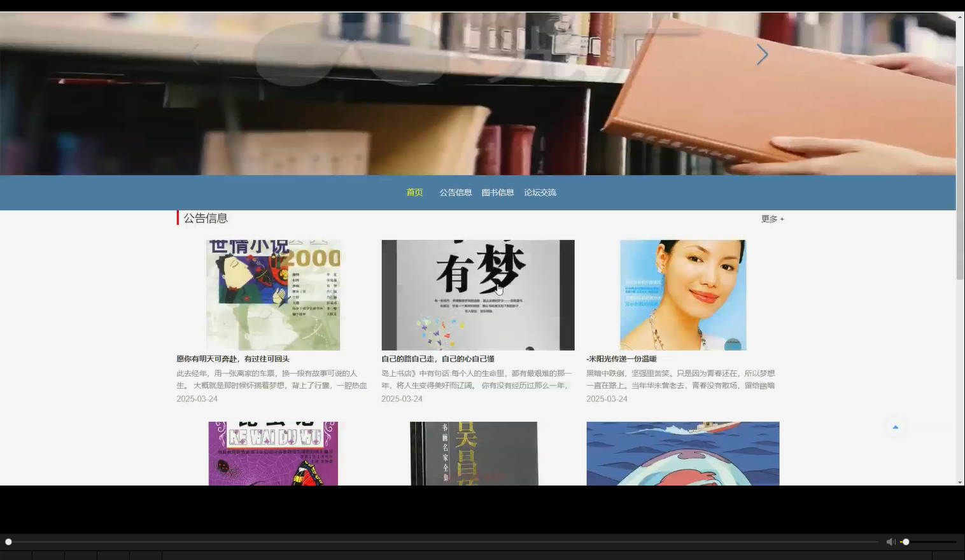Click excerpt text beginning 岛上书店
This screenshot has height=560, width=965.
click(477, 379)
